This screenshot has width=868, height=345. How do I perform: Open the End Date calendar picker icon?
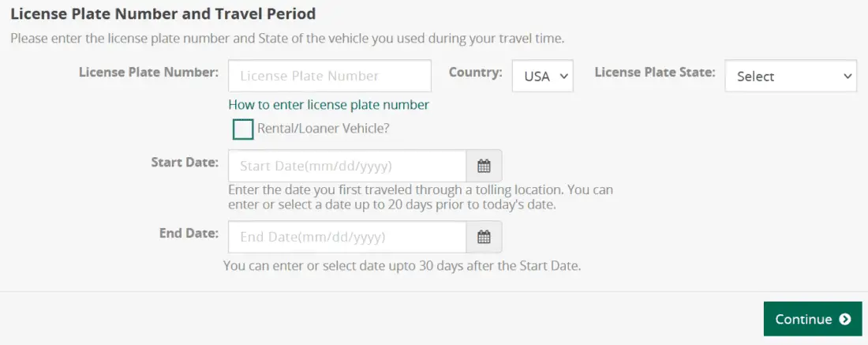pyautogui.click(x=484, y=237)
